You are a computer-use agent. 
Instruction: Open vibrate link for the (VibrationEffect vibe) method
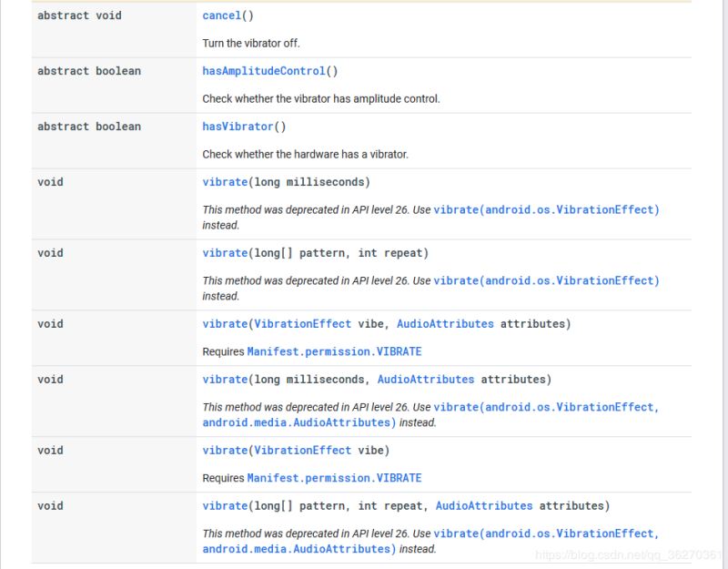point(225,451)
